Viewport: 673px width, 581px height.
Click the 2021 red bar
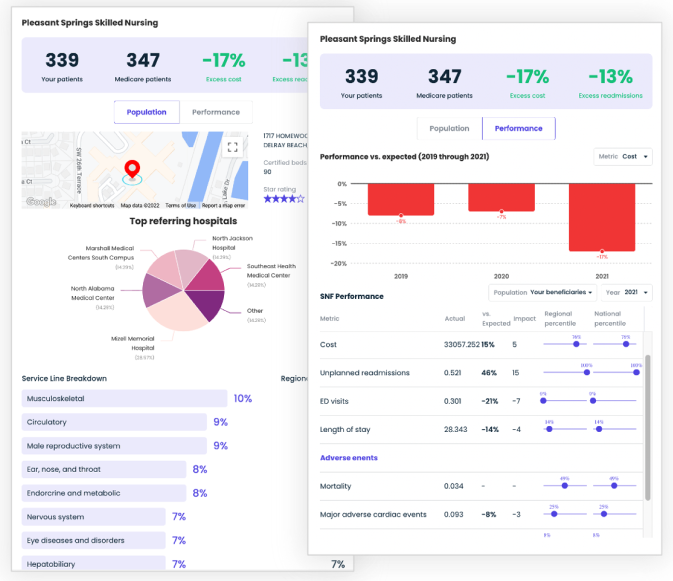[602, 217]
